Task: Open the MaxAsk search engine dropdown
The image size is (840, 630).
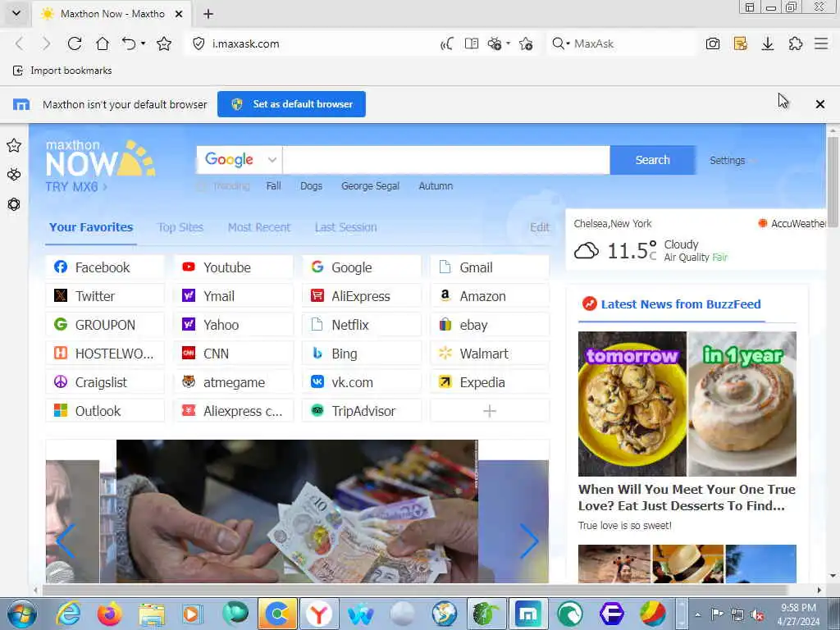Action: [x=560, y=43]
